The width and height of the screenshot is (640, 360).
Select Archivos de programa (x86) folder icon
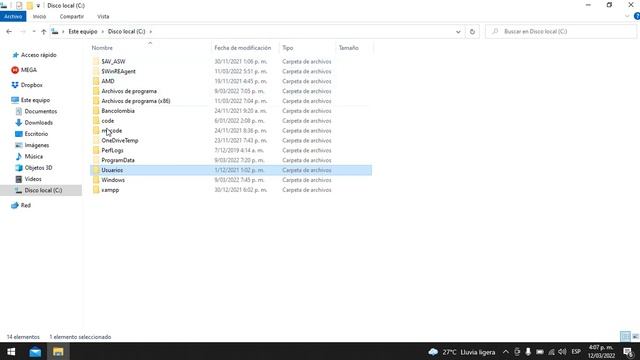(96, 101)
